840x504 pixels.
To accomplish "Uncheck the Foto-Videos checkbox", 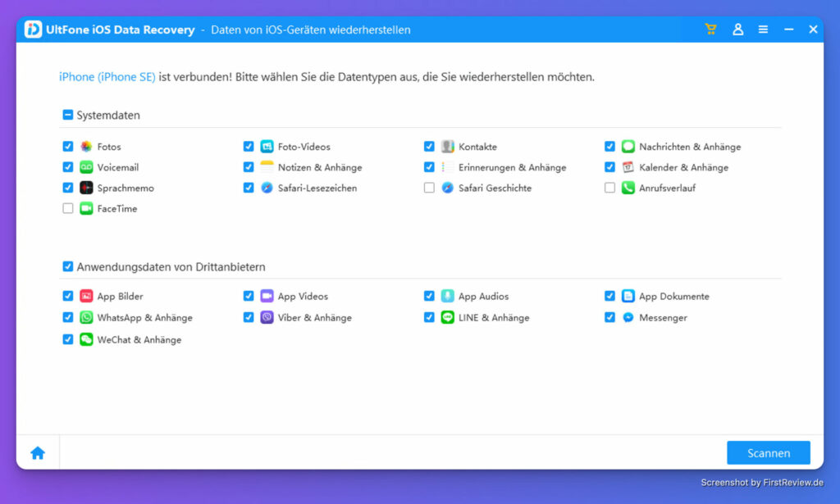I will tap(248, 146).
